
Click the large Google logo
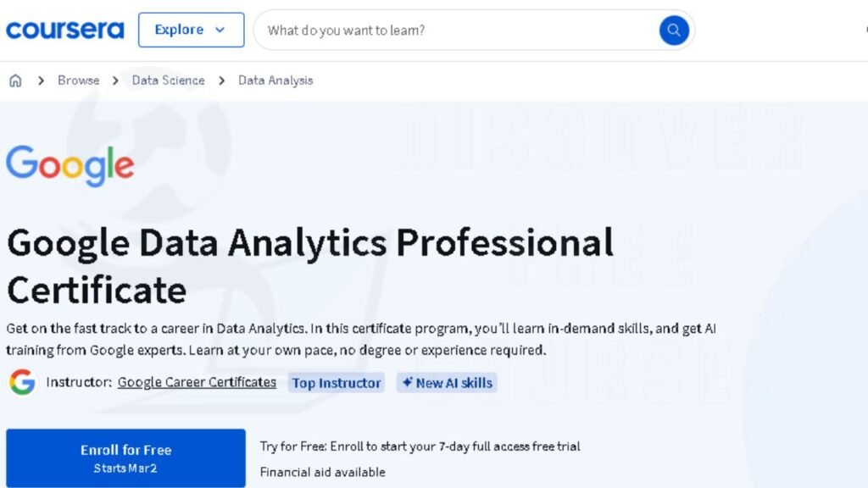pos(70,165)
